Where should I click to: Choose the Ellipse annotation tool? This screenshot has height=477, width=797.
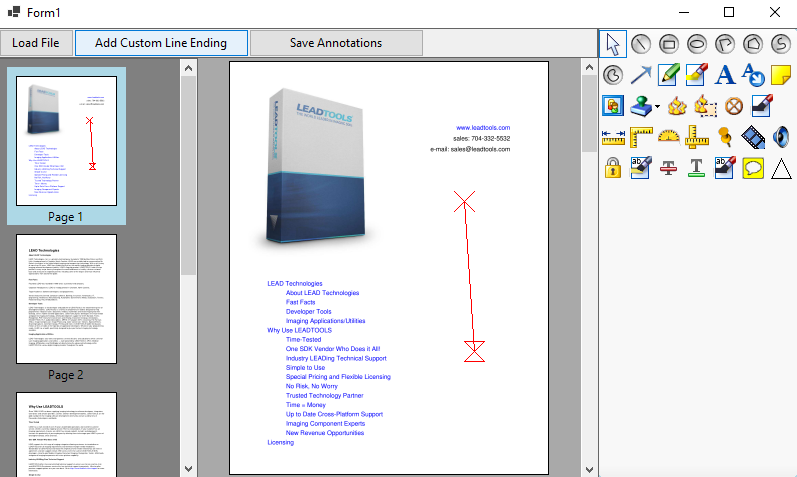point(697,44)
